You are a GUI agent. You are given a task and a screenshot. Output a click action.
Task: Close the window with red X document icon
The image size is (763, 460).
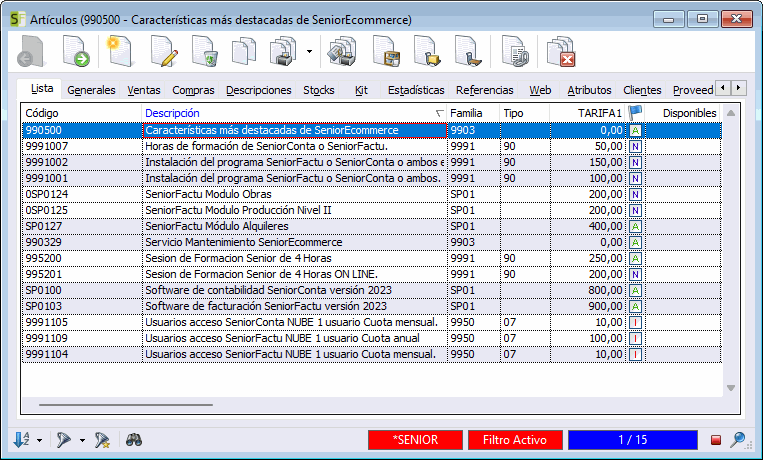pos(561,51)
